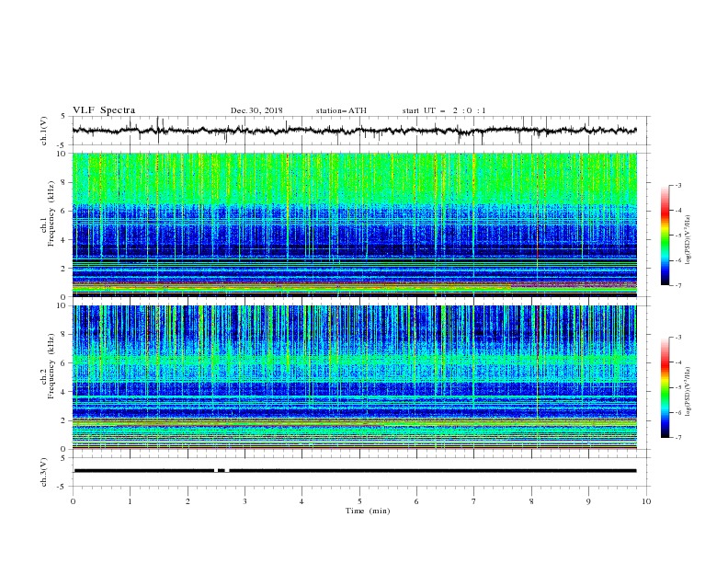This screenshot has width=728, height=563.
Task: Click time axis tick label '0'
Action: (x=73, y=501)
